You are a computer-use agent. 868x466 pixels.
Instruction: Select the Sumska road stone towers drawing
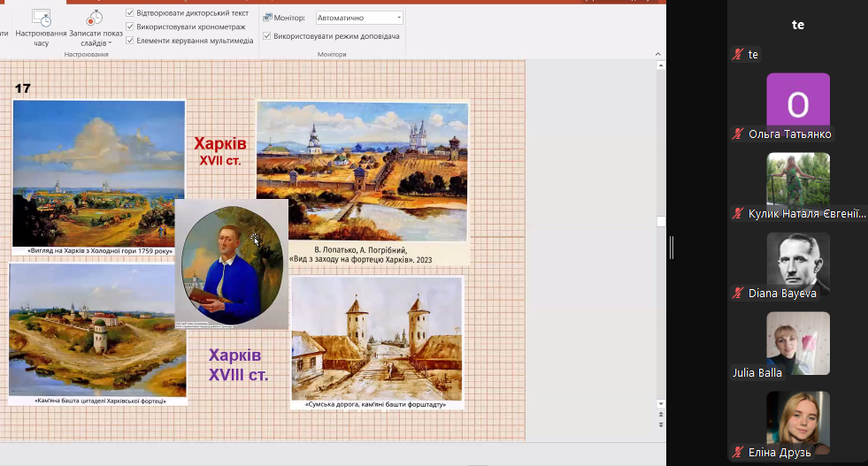377,339
